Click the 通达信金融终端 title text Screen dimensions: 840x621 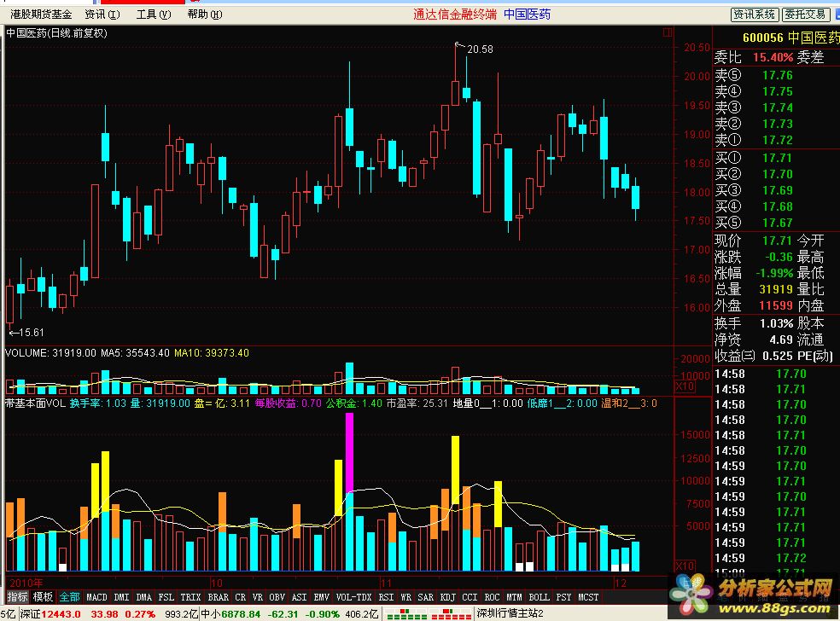click(455, 15)
